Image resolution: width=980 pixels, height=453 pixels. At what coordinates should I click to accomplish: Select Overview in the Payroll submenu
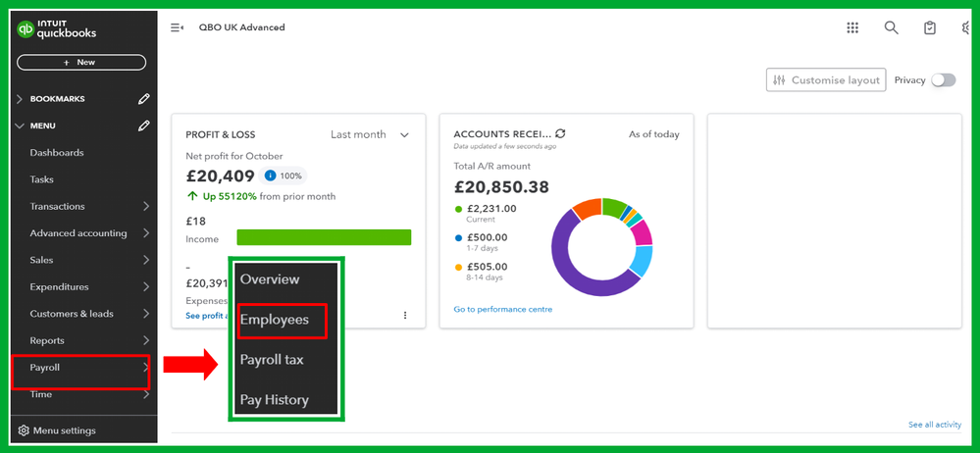[x=270, y=279]
